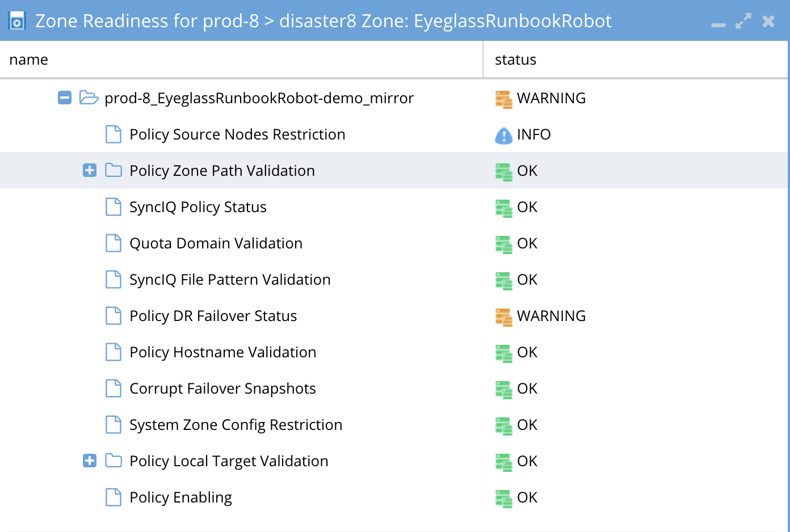This screenshot has height=532, width=790.
Task: Select the Policy Source Nodes Restriction row
Action: pos(394,134)
